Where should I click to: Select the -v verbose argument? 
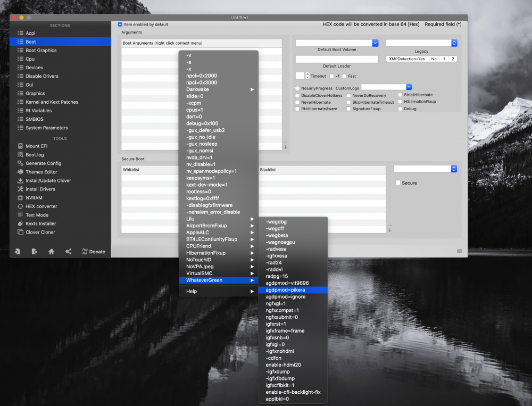pyautogui.click(x=219, y=55)
